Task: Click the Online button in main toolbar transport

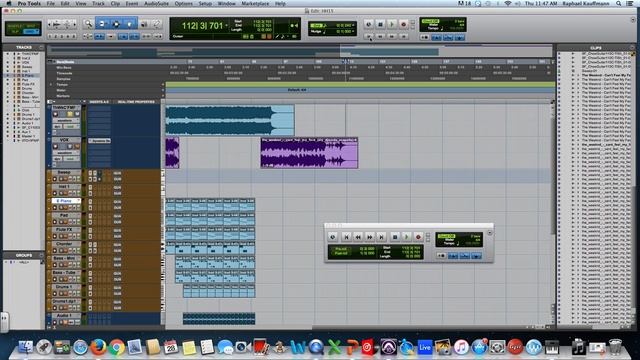Action: tap(369, 24)
